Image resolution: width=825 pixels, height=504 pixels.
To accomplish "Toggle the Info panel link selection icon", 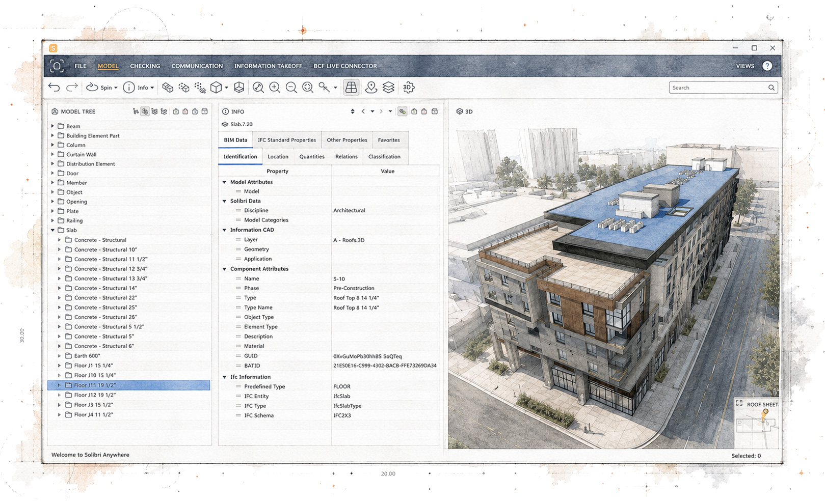I will 403,111.
